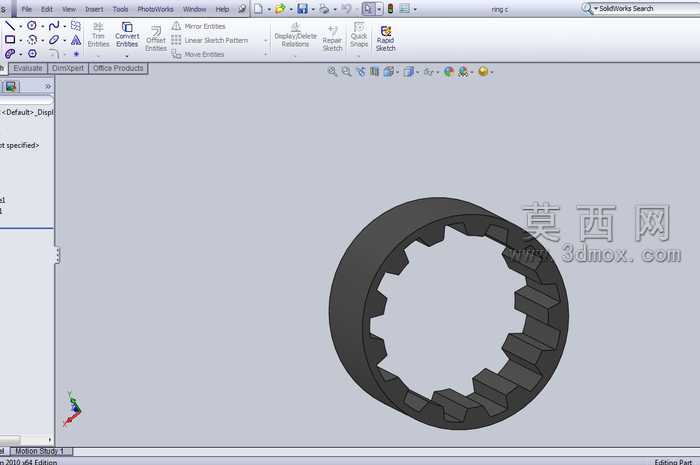The height and width of the screenshot is (465, 700).
Task: Open the PhotoWorks menu
Action: click(x=155, y=9)
